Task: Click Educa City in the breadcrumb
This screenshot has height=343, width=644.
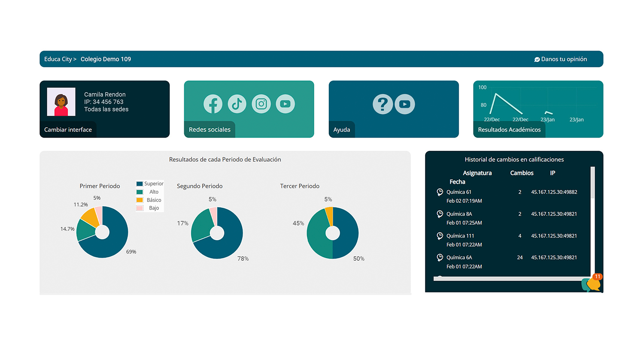Action: [58, 59]
